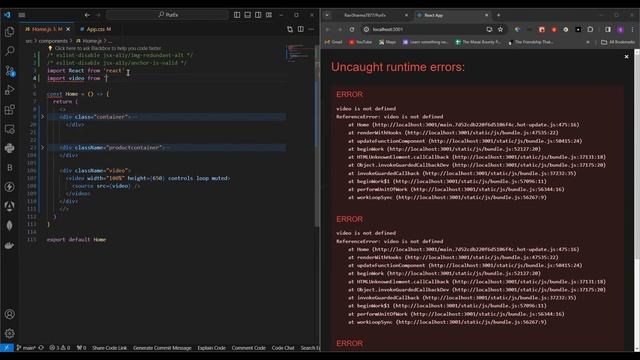Open Source Control view with badge
Image resolution: width=640 pixels, height=360 pixels.
(x=9, y=71)
